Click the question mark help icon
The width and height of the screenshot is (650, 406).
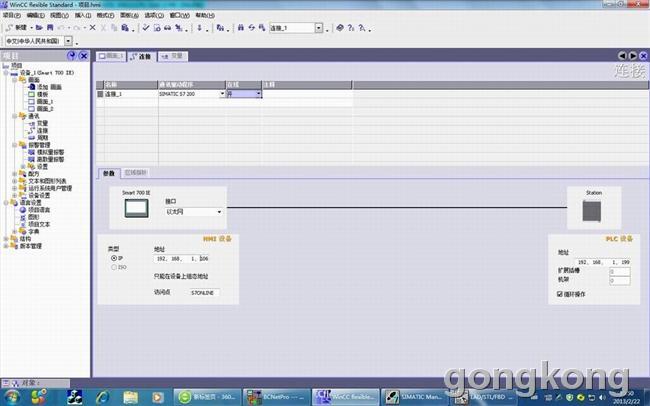click(351, 28)
